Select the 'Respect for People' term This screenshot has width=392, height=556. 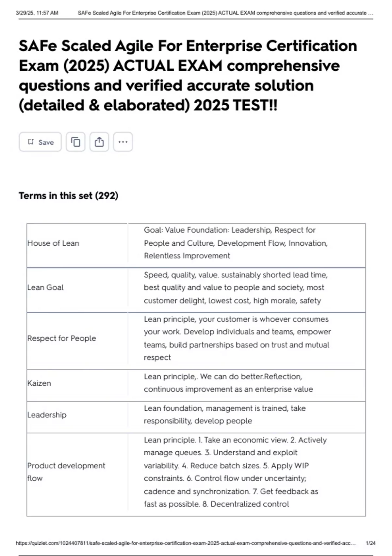coord(61,338)
